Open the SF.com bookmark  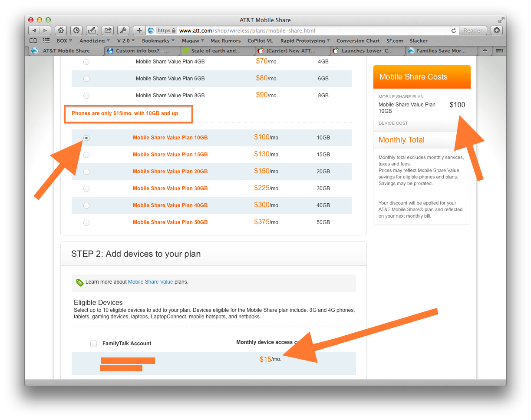395,41
